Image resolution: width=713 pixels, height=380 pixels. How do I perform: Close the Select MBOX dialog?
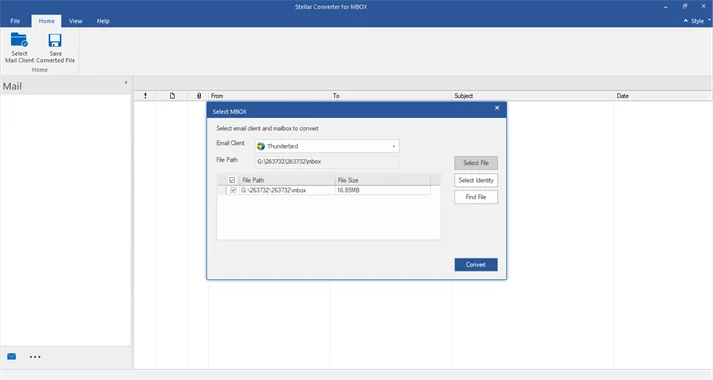coord(497,108)
